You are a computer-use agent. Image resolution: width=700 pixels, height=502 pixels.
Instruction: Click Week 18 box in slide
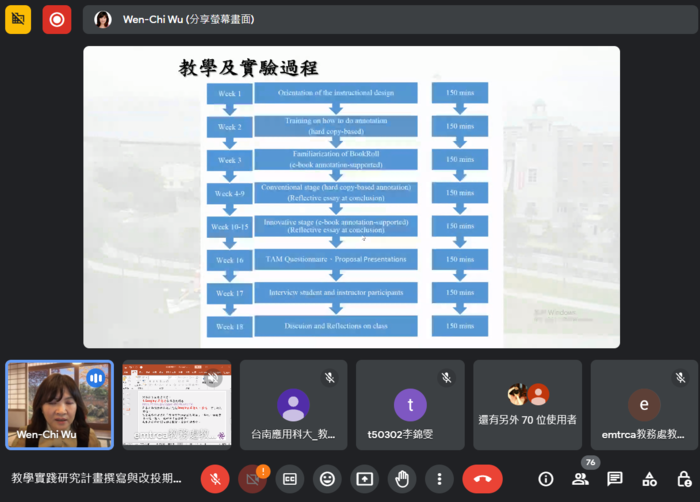tap(229, 327)
